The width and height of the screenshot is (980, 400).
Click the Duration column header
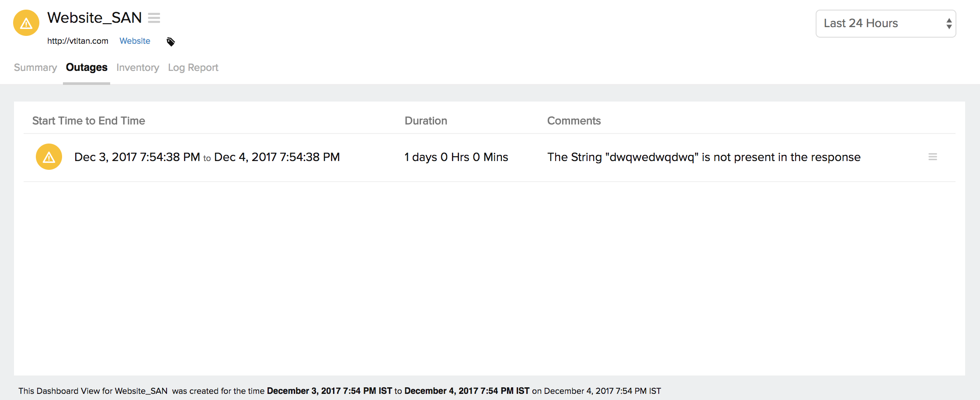426,121
